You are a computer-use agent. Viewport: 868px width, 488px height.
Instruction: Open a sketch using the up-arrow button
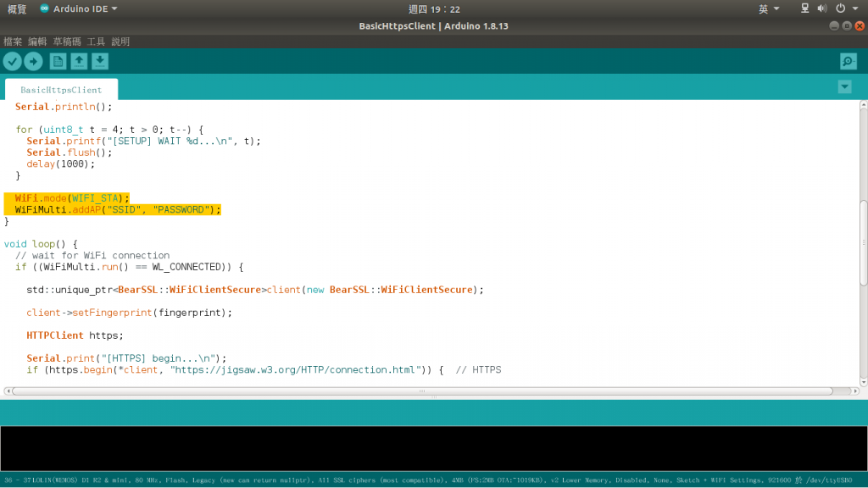[79, 61]
